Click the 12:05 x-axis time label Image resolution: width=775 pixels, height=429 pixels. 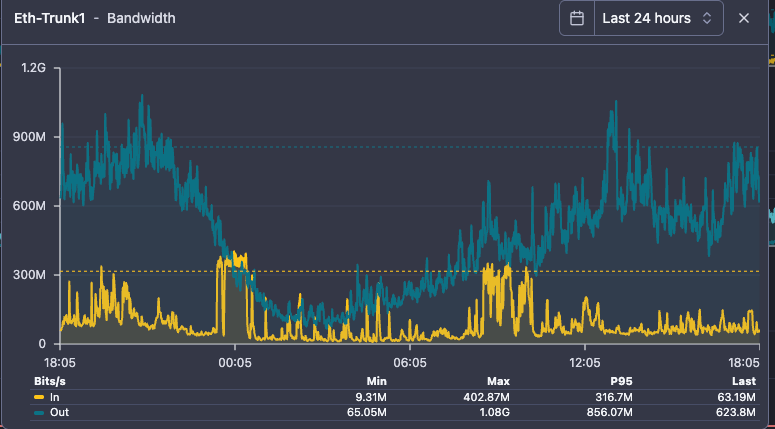(x=584, y=363)
